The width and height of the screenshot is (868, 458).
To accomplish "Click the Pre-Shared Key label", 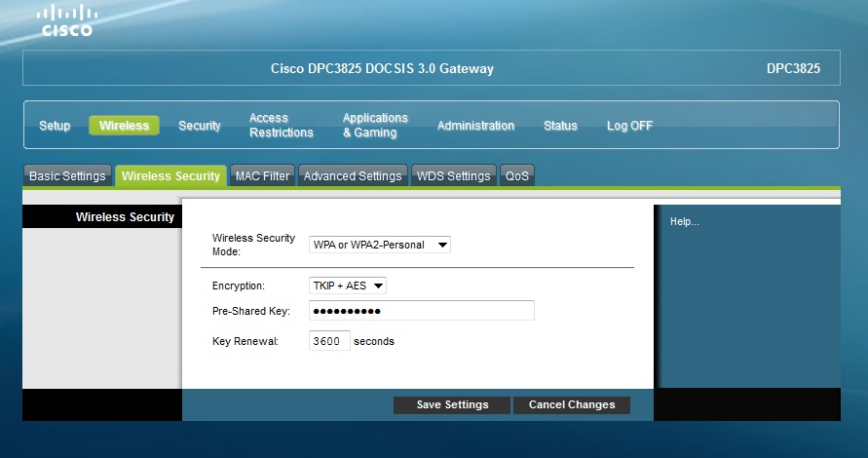I will click(x=250, y=311).
